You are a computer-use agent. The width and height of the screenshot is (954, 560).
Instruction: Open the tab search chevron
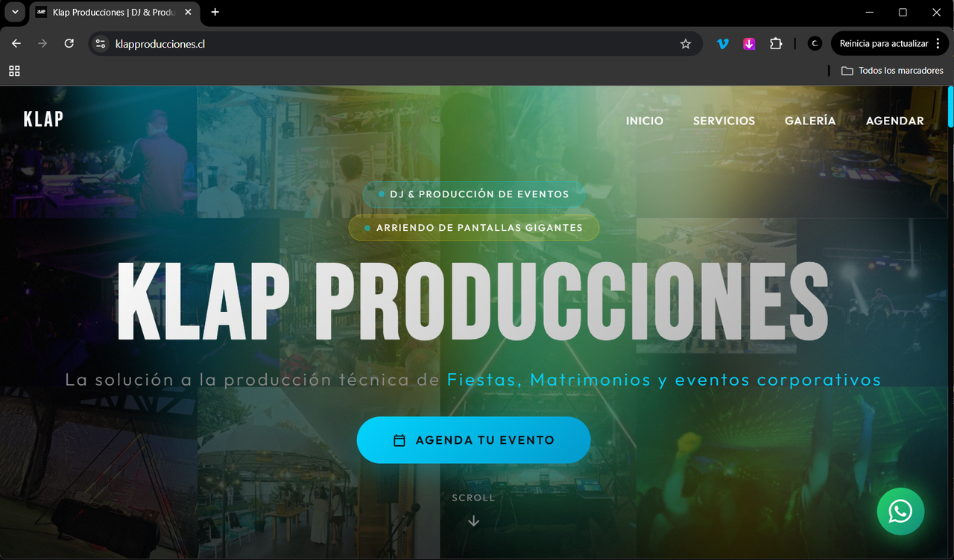[15, 12]
